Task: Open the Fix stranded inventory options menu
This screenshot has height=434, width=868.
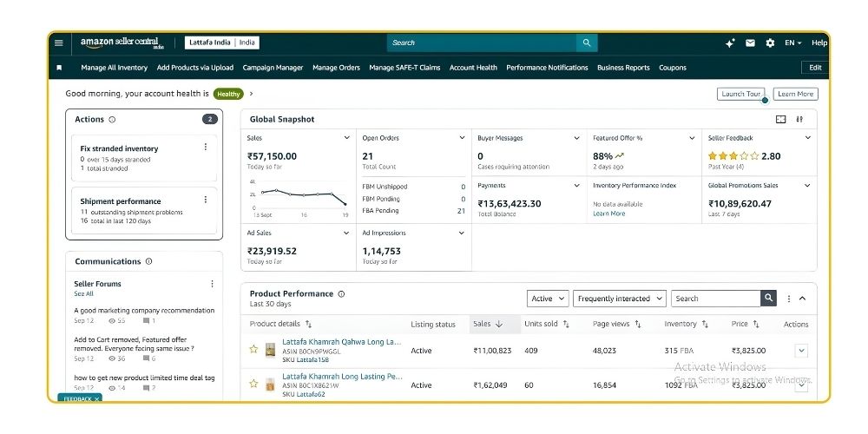Action: pos(206,147)
